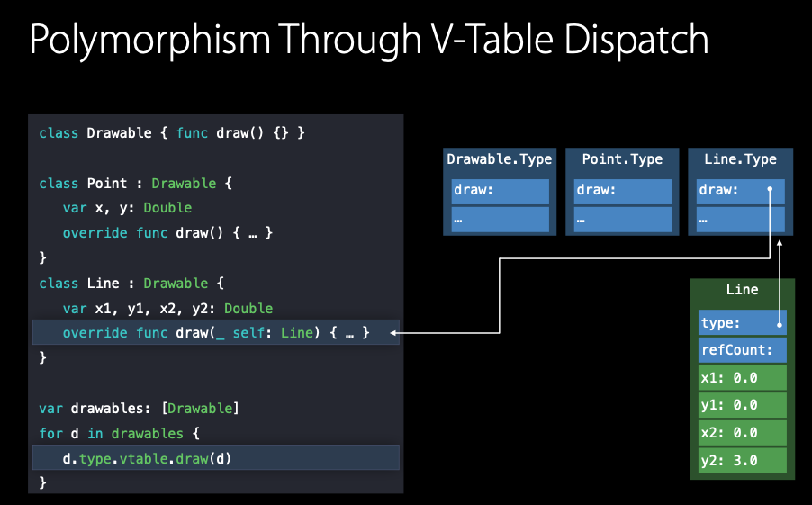Screen dimensions: 812x505
Task: Click highlighted 'override func draw(_ self: Line)' line
Action: [x=216, y=333]
